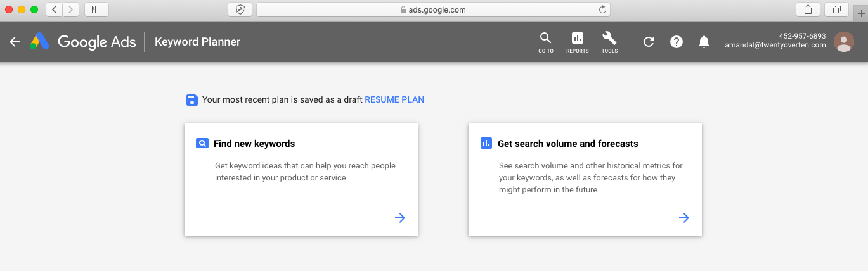
Task: Open the Find new keywords card title
Action: (x=254, y=144)
